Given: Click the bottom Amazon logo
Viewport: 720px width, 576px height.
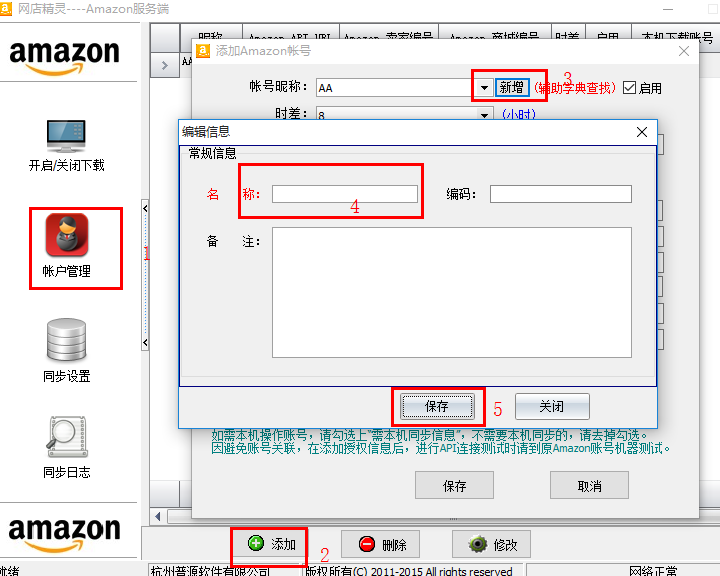Looking at the screenshot, I should [64, 534].
